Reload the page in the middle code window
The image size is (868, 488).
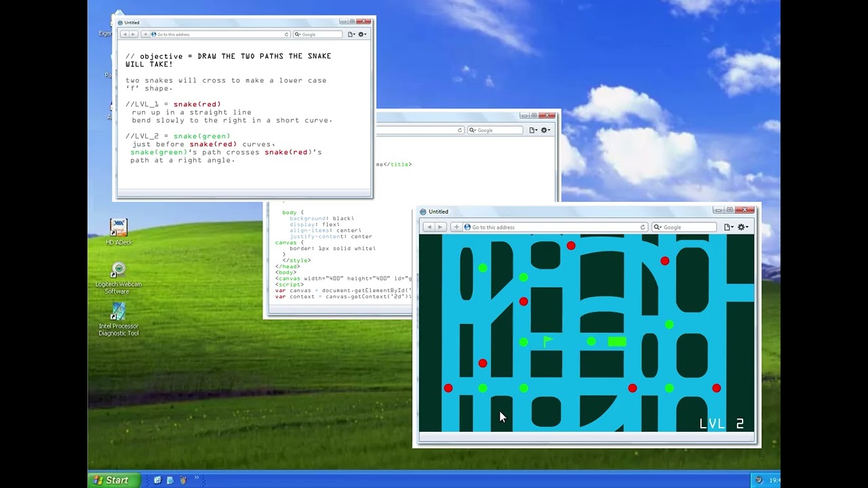(460, 130)
